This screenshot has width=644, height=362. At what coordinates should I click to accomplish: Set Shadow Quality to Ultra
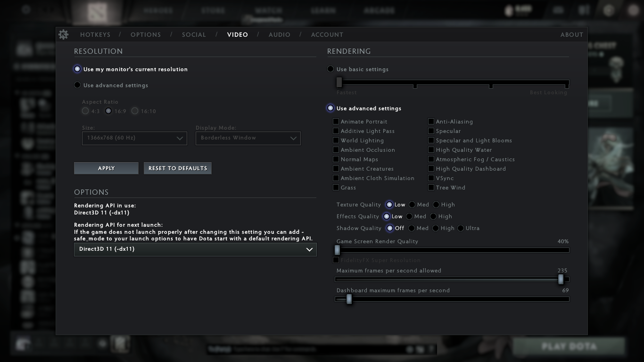(x=461, y=228)
